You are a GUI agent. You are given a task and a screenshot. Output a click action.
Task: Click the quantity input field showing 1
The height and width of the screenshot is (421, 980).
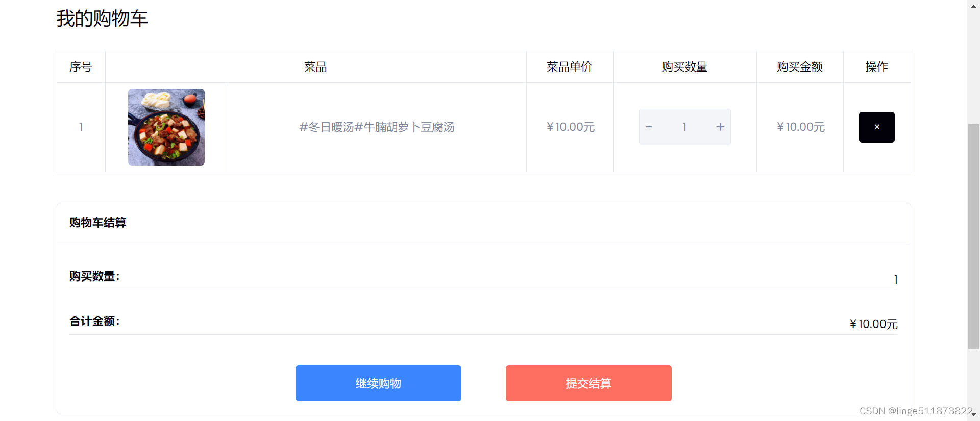point(684,127)
